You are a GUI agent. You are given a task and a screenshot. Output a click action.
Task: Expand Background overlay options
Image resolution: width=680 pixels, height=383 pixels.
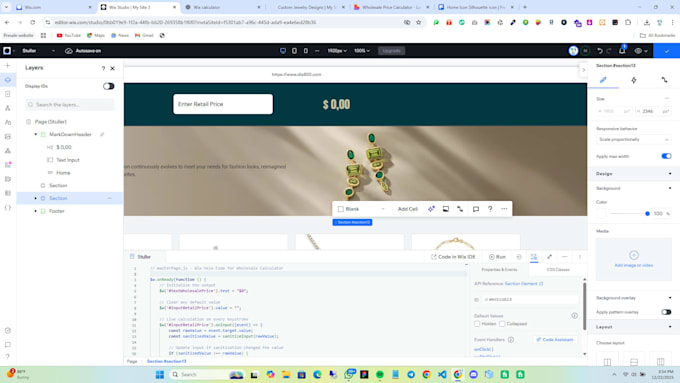670,298
